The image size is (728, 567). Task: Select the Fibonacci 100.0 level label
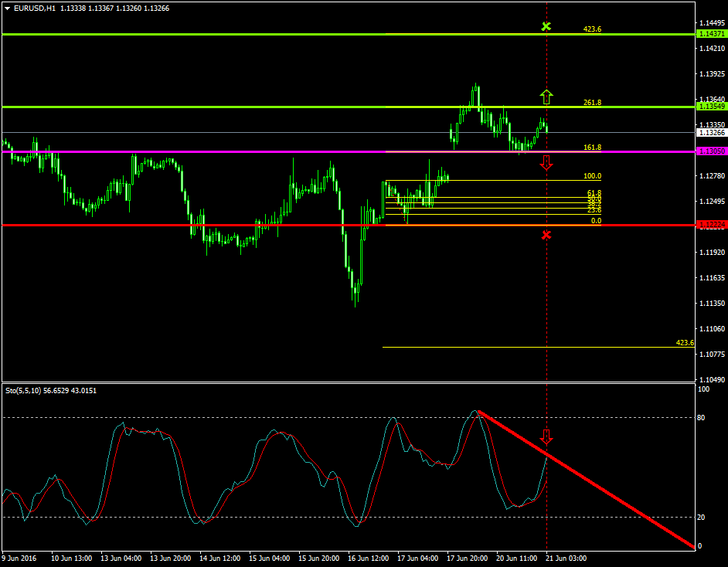tap(593, 176)
